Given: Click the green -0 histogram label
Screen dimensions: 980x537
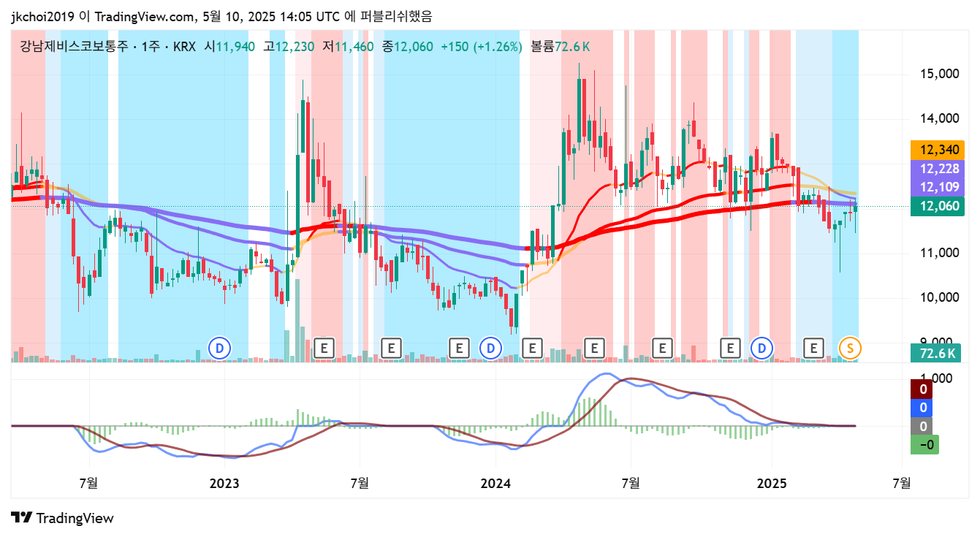Looking at the screenshot, I should point(924,445).
